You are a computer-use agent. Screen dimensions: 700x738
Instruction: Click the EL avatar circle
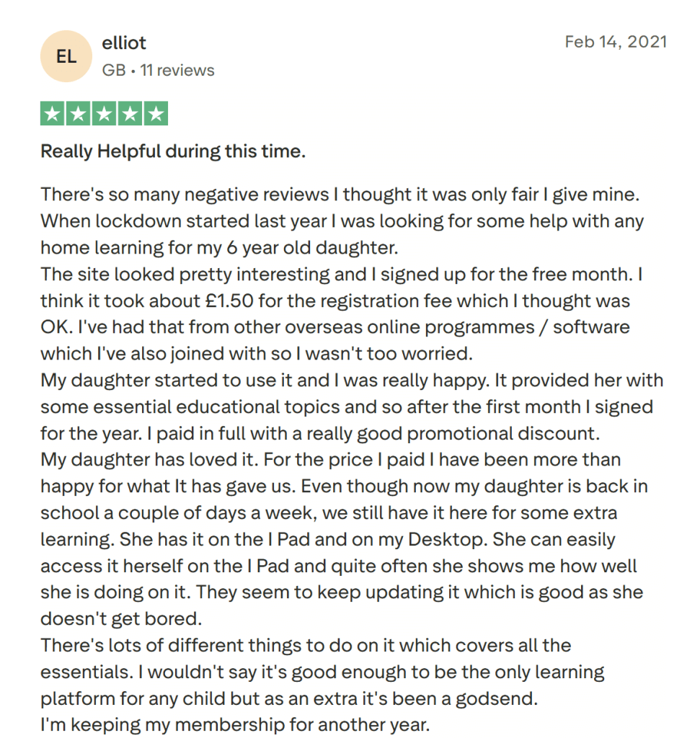[66, 57]
